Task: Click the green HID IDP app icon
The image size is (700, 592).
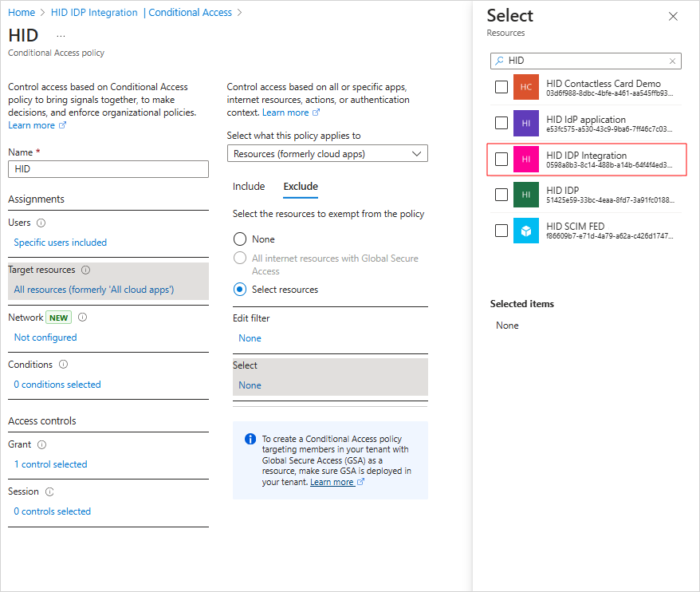Action: point(526,195)
